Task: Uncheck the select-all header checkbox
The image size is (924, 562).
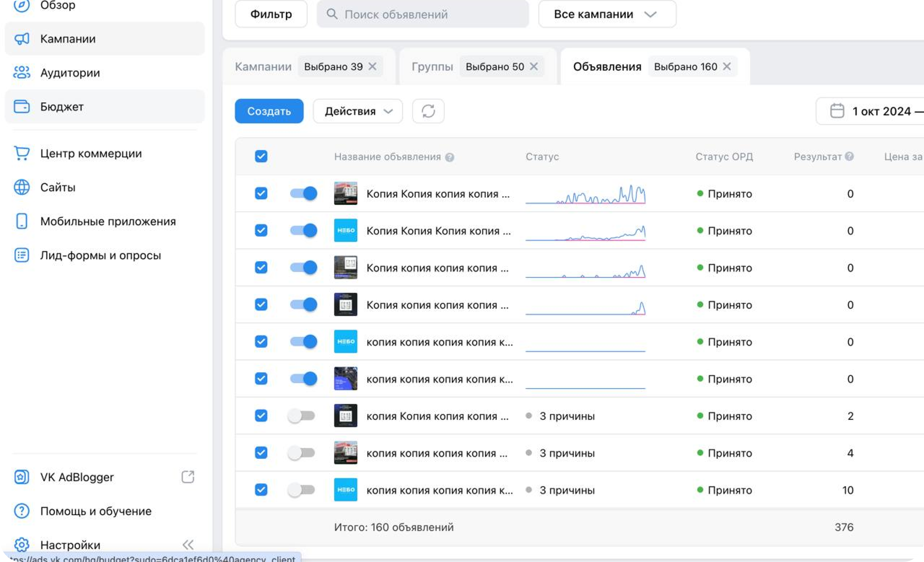Action: point(261,156)
